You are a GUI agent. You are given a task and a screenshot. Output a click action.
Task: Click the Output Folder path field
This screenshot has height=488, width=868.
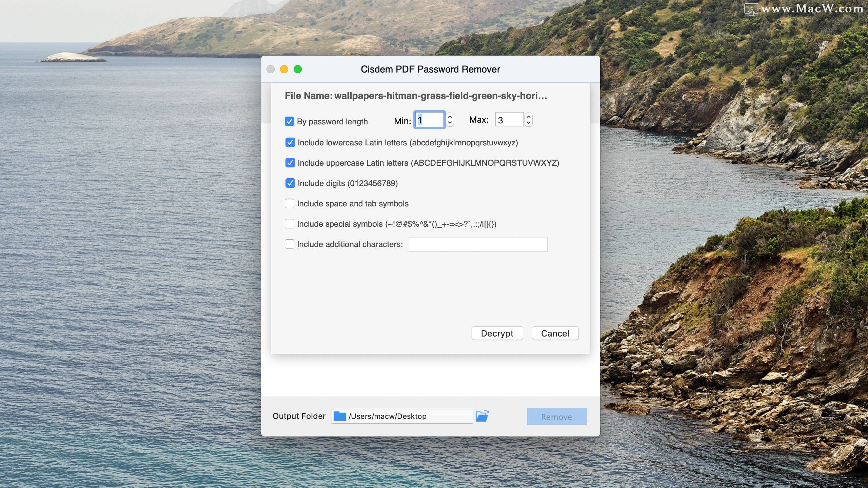402,416
